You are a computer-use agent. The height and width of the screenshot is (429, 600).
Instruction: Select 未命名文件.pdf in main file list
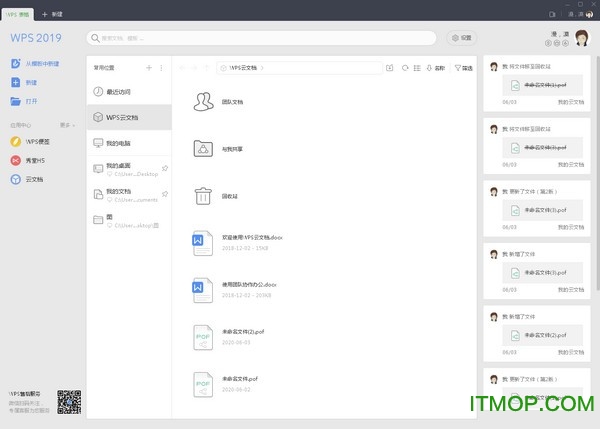(225, 384)
